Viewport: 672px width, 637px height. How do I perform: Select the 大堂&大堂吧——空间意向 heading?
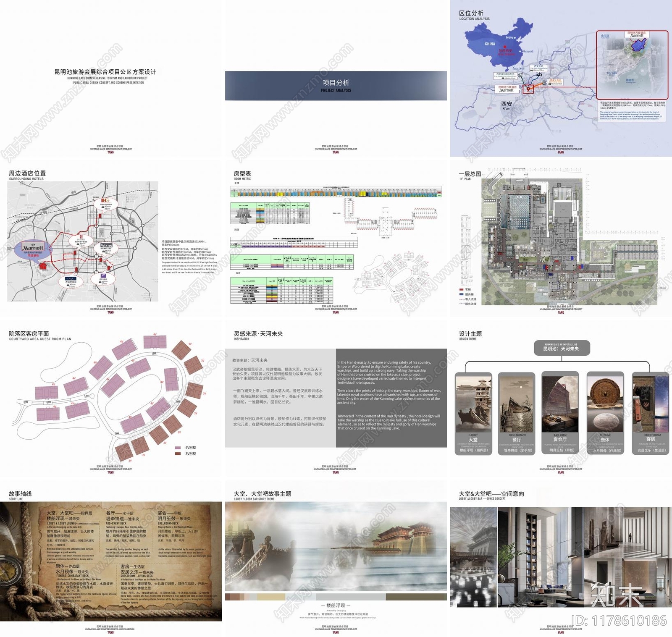[x=491, y=493]
